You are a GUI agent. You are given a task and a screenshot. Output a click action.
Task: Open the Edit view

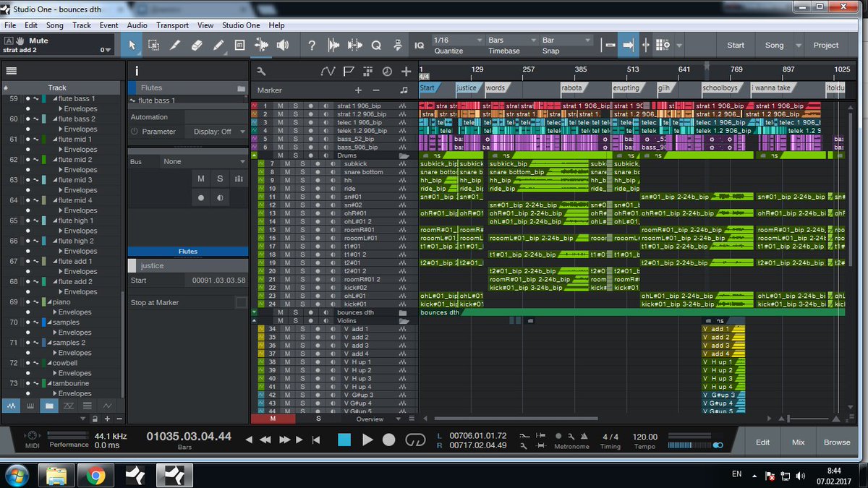[x=762, y=442]
